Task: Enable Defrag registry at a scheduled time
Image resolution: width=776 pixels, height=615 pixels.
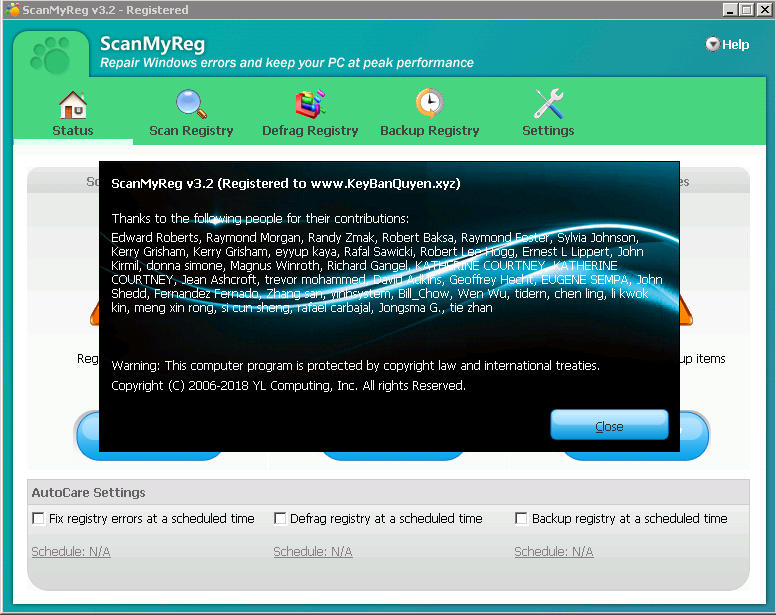Action: [280, 518]
